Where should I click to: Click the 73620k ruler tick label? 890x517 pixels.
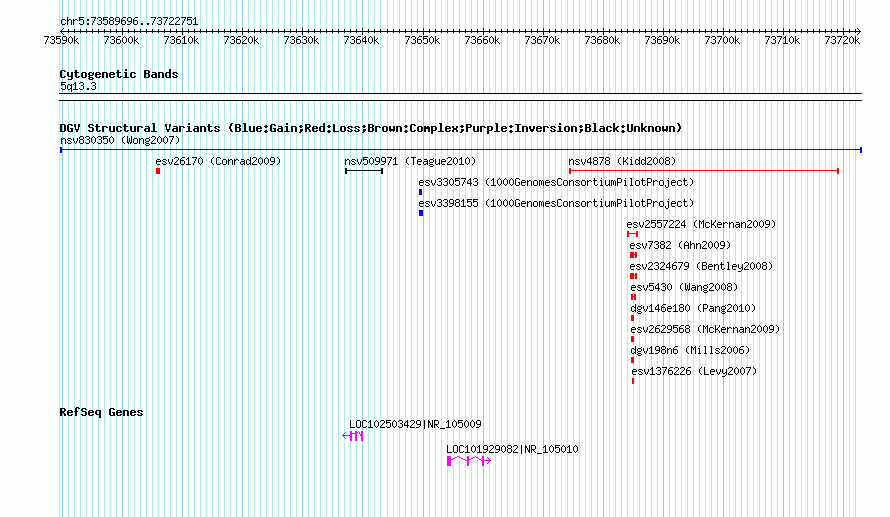click(241, 40)
